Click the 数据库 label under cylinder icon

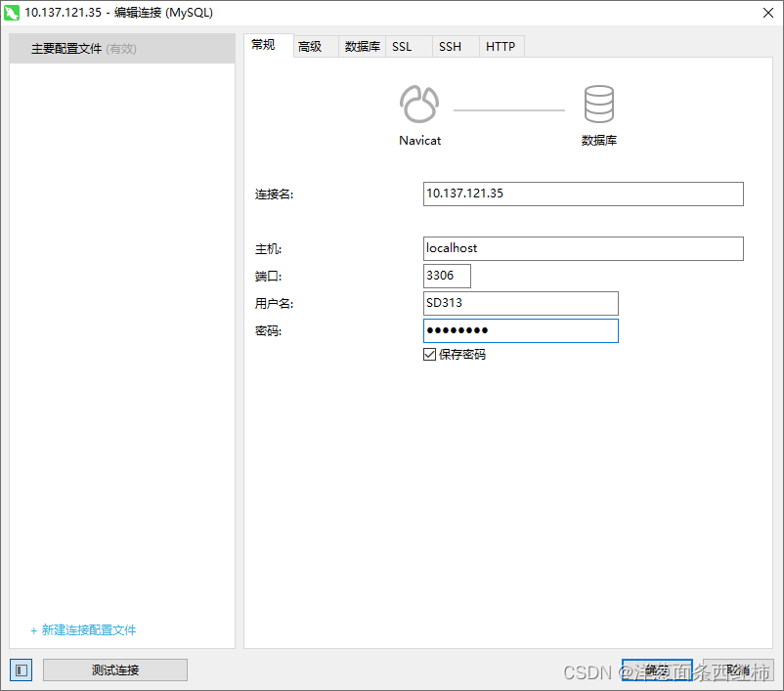599,141
